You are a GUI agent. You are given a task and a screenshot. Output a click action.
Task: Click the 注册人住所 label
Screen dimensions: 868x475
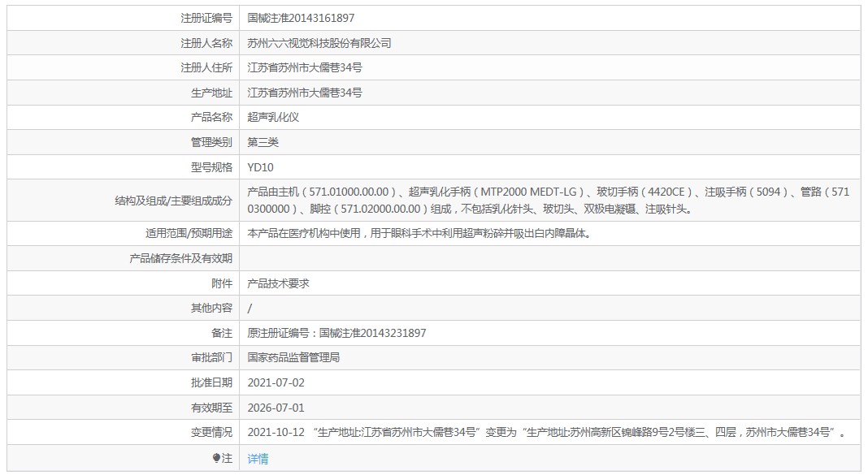point(206,67)
